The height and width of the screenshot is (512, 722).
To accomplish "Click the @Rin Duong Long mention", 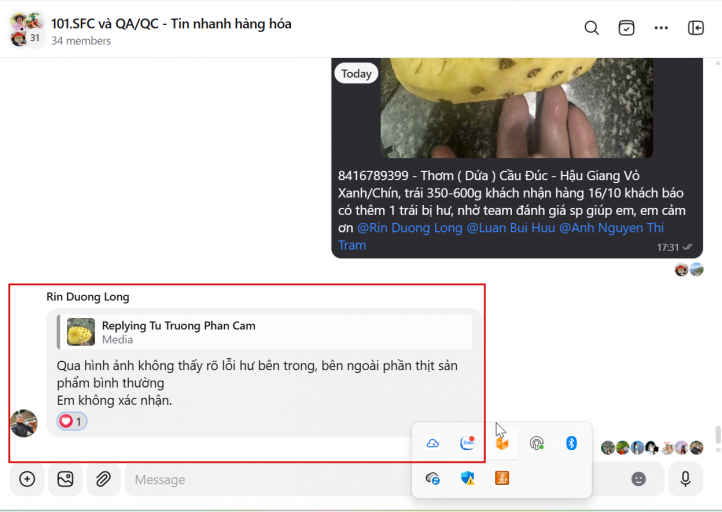I will pyautogui.click(x=410, y=228).
